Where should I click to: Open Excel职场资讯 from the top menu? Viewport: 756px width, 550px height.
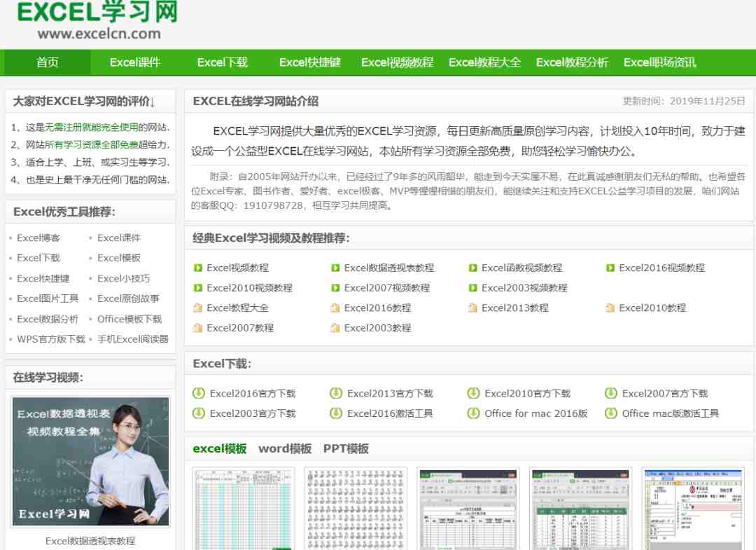659,62
